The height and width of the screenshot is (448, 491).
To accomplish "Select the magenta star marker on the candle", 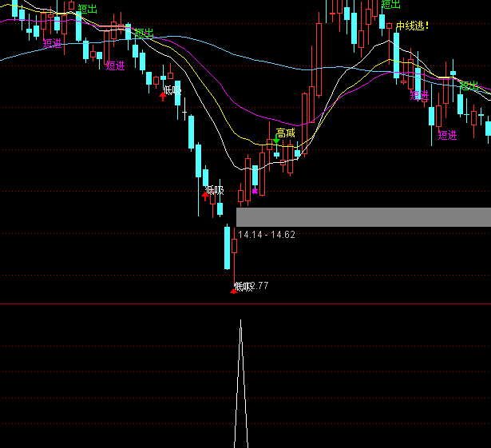I will coord(255,192).
